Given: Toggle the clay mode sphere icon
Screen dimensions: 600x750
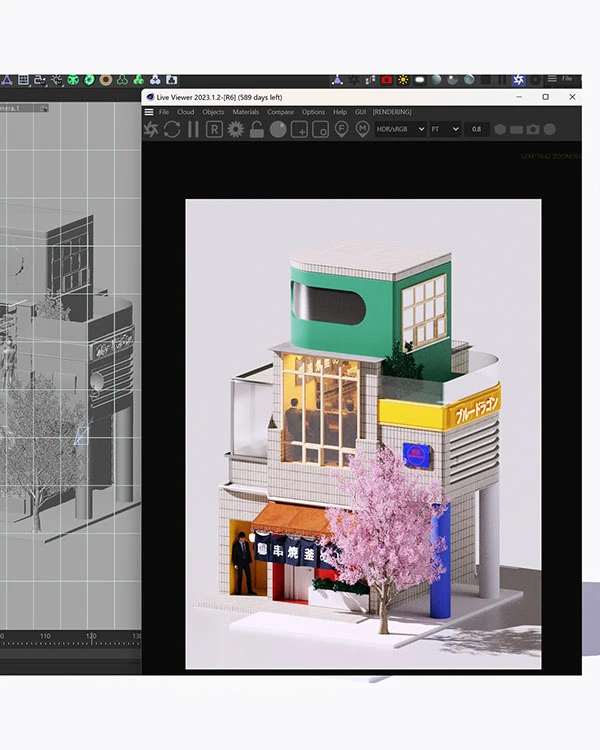Looking at the screenshot, I should (x=278, y=130).
